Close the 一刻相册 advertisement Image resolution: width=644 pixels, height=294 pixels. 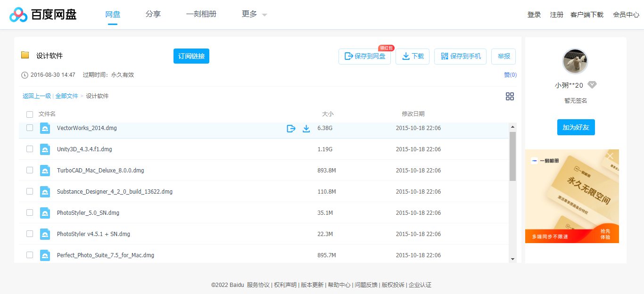click(x=610, y=155)
